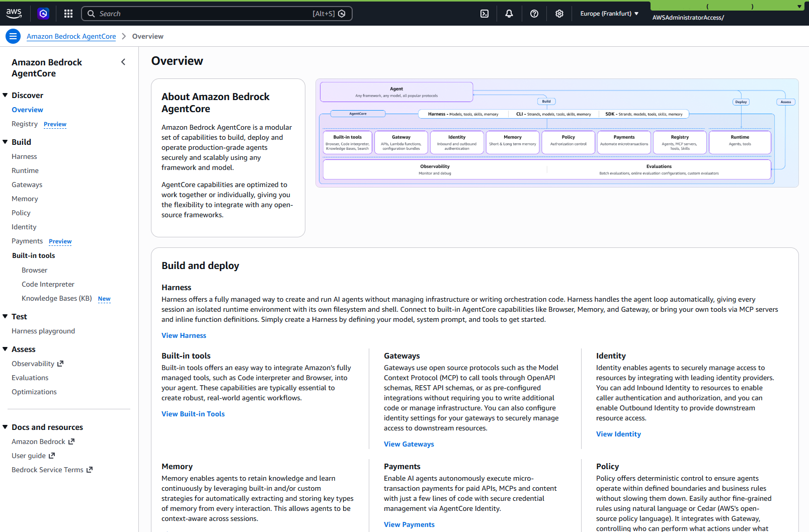Image resolution: width=809 pixels, height=532 pixels.
Task: Click the Preview badge next to Payments
Action: click(60, 241)
